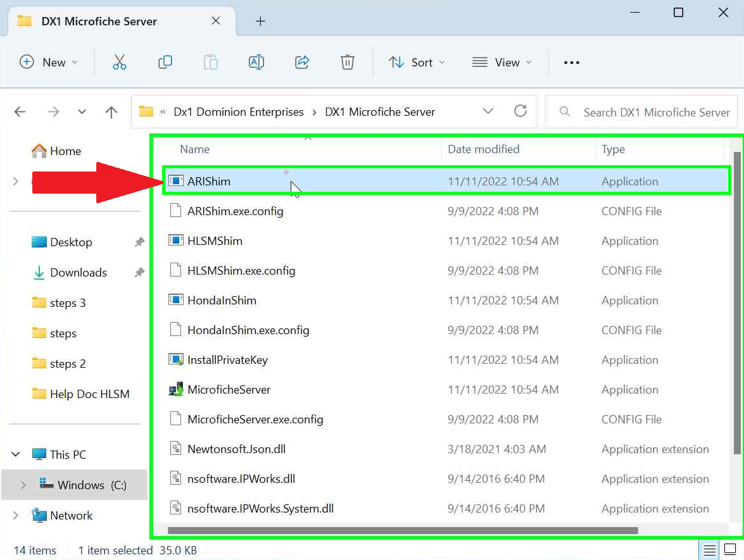The height and width of the screenshot is (560, 744).
Task: Click the nsoftware.IPWorks.dll file icon
Action: coord(176,478)
